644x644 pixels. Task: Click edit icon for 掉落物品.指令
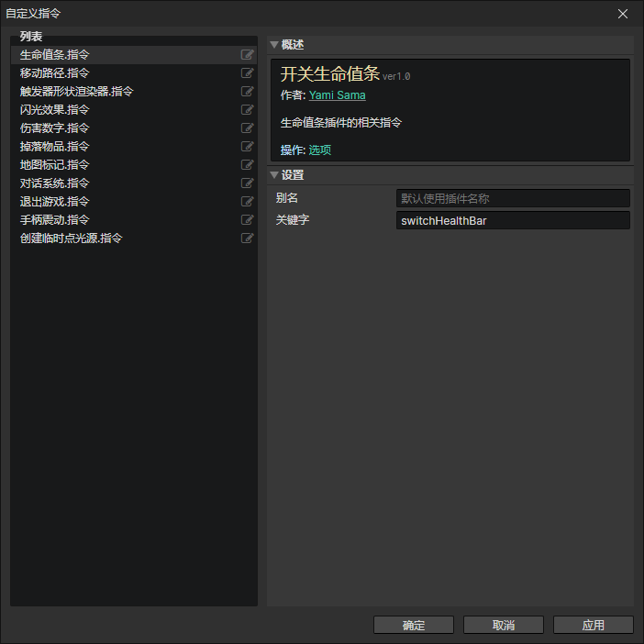click(247, 146)
